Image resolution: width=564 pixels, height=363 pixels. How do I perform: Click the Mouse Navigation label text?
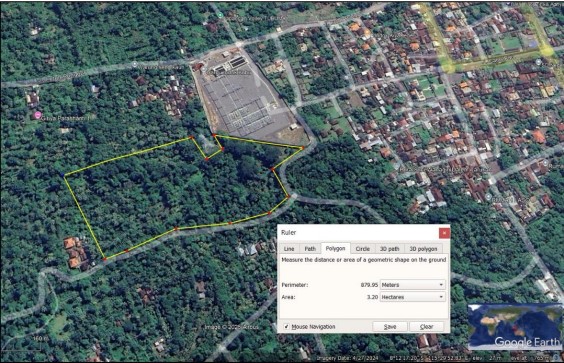pyautogui.click(x=313, y=327)
